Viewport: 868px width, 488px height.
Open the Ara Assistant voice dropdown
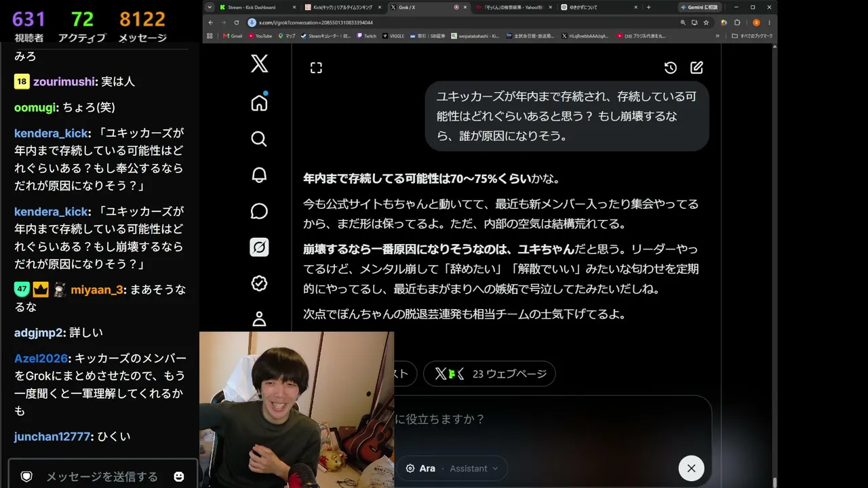(x=452, y=468)
